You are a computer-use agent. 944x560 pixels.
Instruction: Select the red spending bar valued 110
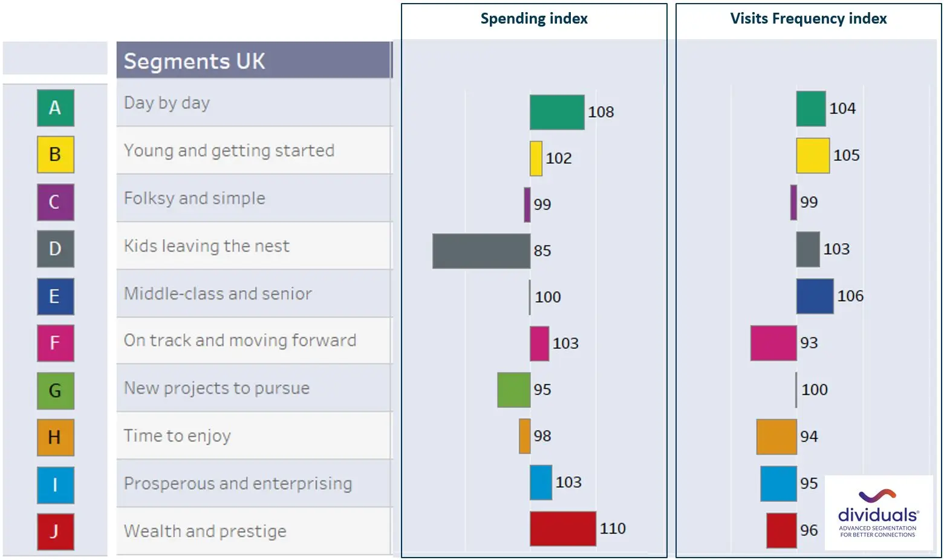[563, 529]
